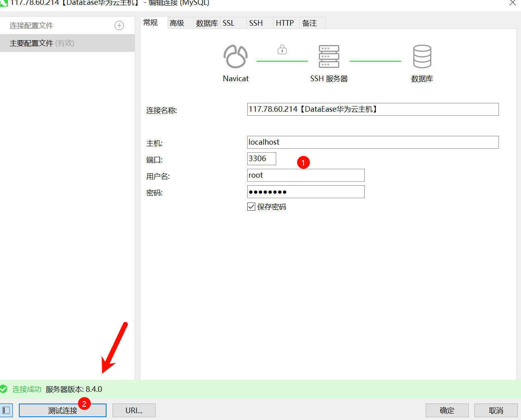Click the database cylinder icon in diagram
Viewport: 521px width, 420px height.
[422, 56]
